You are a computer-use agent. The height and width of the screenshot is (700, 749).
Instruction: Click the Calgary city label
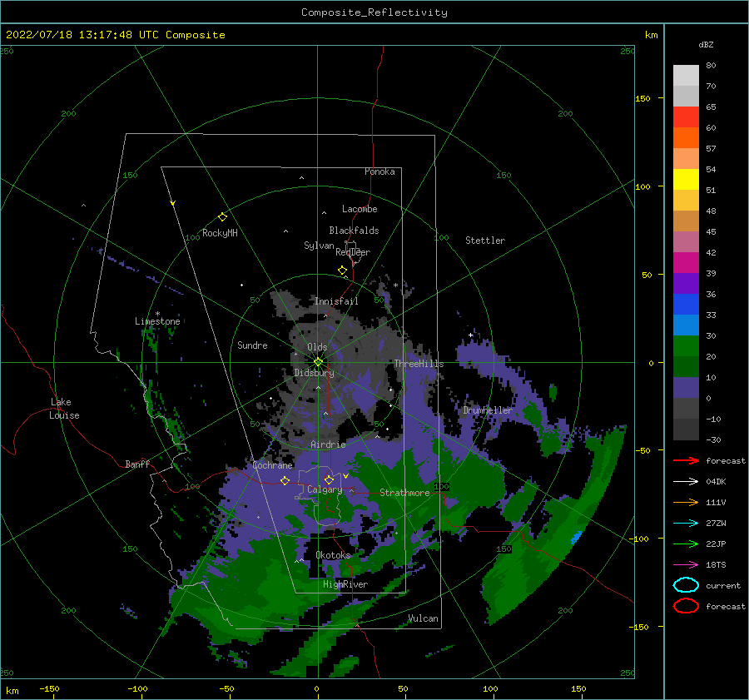click(325, 489)
